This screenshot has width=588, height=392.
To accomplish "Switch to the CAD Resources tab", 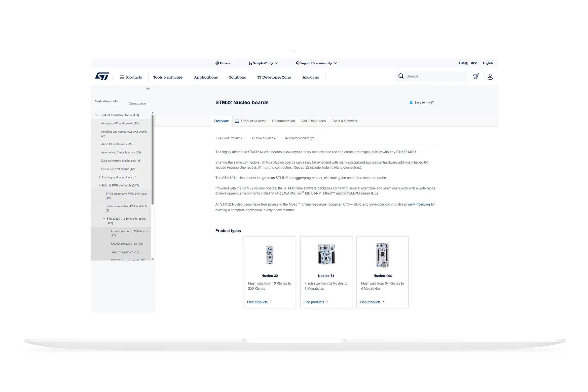I will 313,121.
